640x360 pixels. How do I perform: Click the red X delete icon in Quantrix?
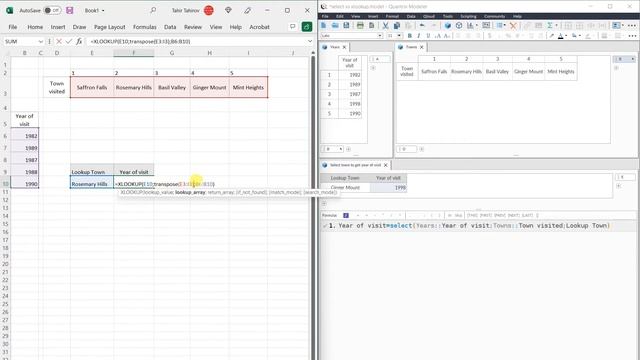tap(513, 25)
